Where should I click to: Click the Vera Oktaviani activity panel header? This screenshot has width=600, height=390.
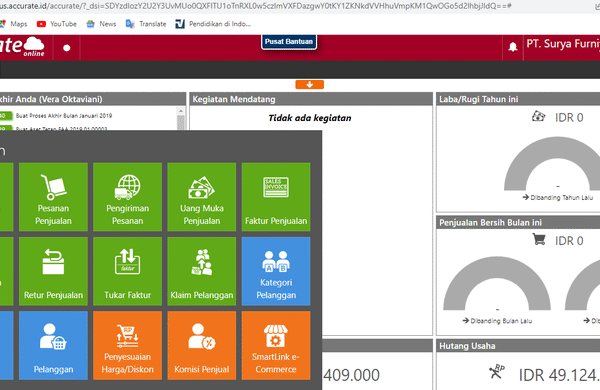pyautogui.click(x=93, y=99)
